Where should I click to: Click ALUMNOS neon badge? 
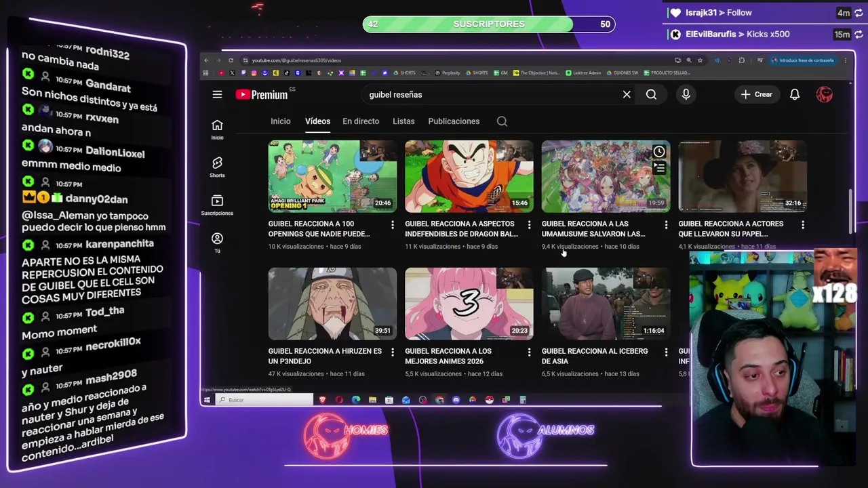click(x=546, y=434)
